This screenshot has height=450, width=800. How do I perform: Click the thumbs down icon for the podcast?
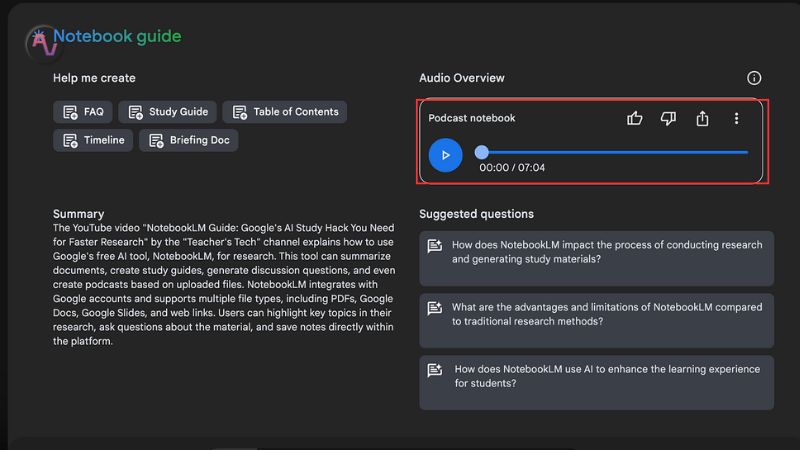coord(668,118)
